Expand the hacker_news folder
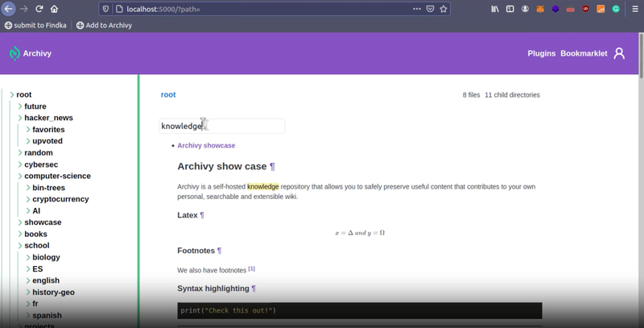Viewport: 644px width, 328px height. point(19,118)
